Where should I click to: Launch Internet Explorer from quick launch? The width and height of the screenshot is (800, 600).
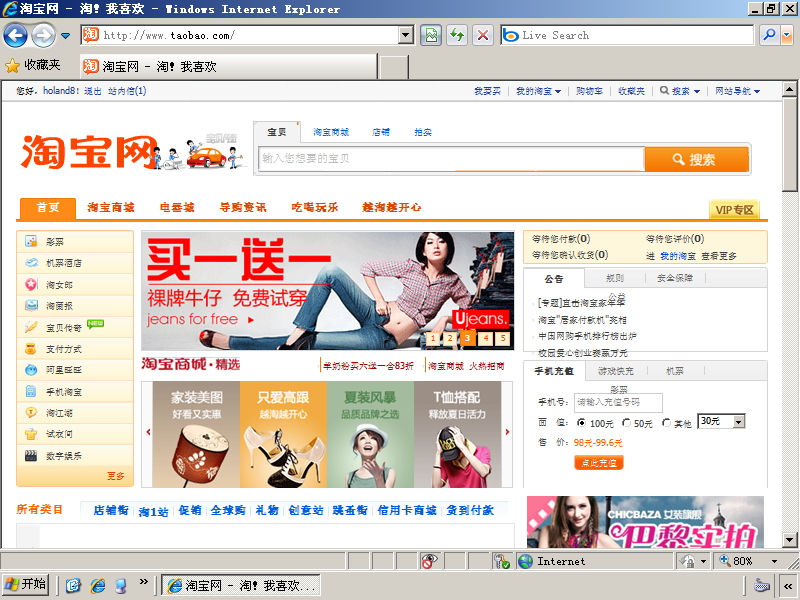click(x=97, y=585)
